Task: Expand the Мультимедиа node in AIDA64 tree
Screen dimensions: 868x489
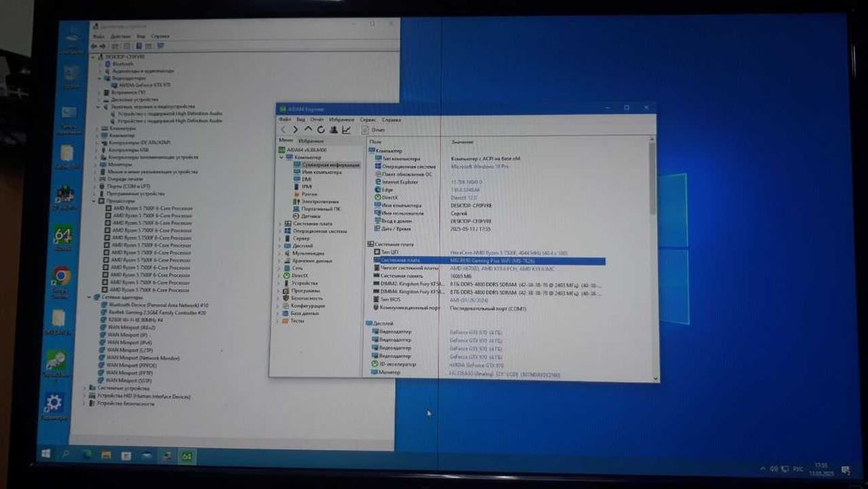Action: pyautogui.click(x=279, y=253)
